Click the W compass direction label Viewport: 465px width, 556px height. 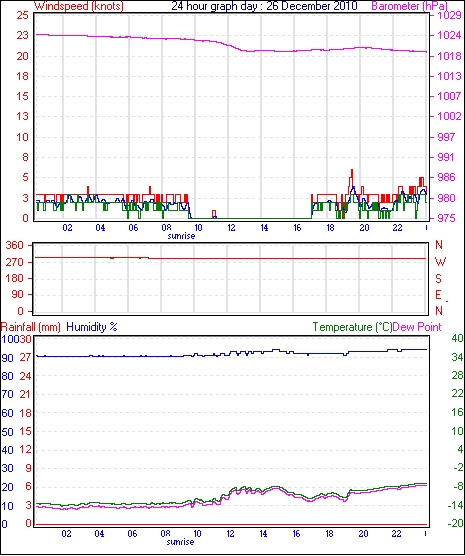(x=440, y=262)
